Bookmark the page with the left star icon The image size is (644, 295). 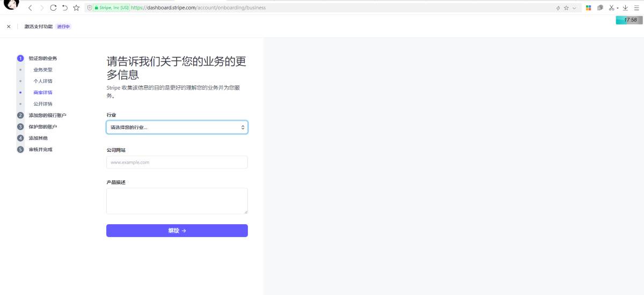coord(76,8)
